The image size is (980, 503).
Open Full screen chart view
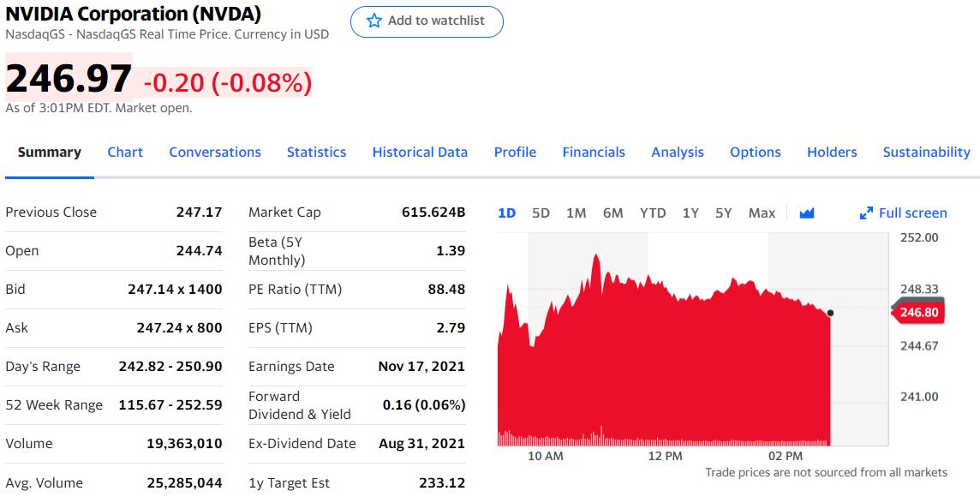(x=904, y=213)
